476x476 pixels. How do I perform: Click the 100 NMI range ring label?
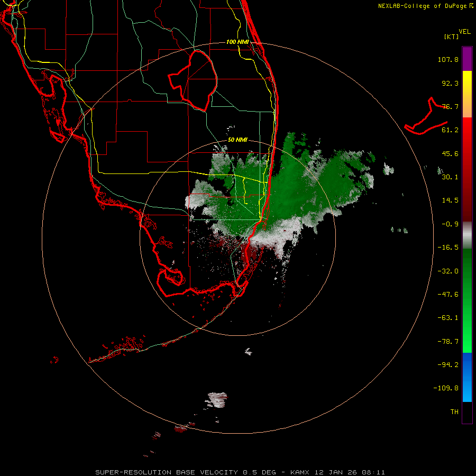click(x=237, y=42)
